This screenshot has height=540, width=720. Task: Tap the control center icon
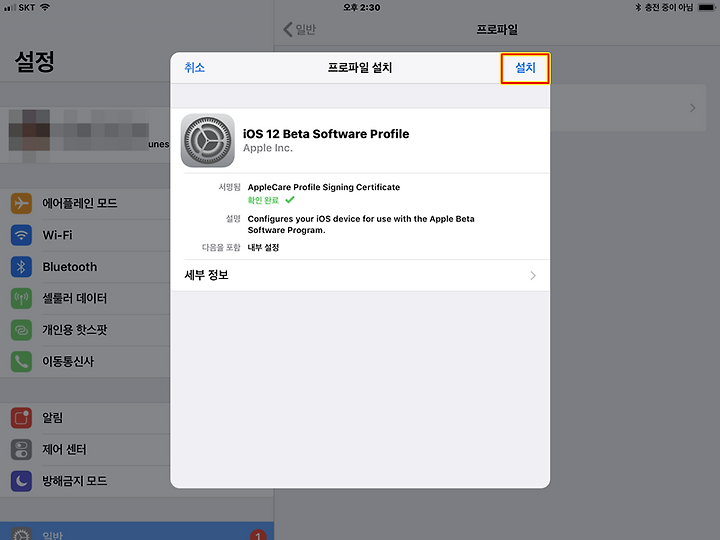pyautogui.click(x=22, y=450)
